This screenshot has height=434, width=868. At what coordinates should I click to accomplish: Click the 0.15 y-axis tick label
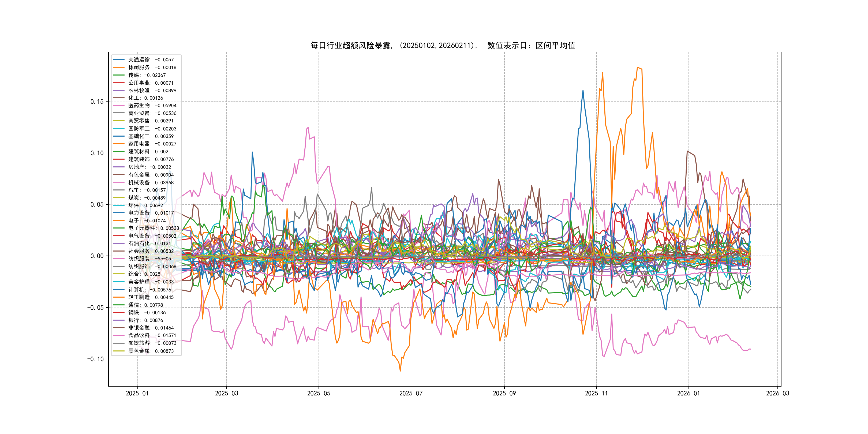(x=97, y=102)
